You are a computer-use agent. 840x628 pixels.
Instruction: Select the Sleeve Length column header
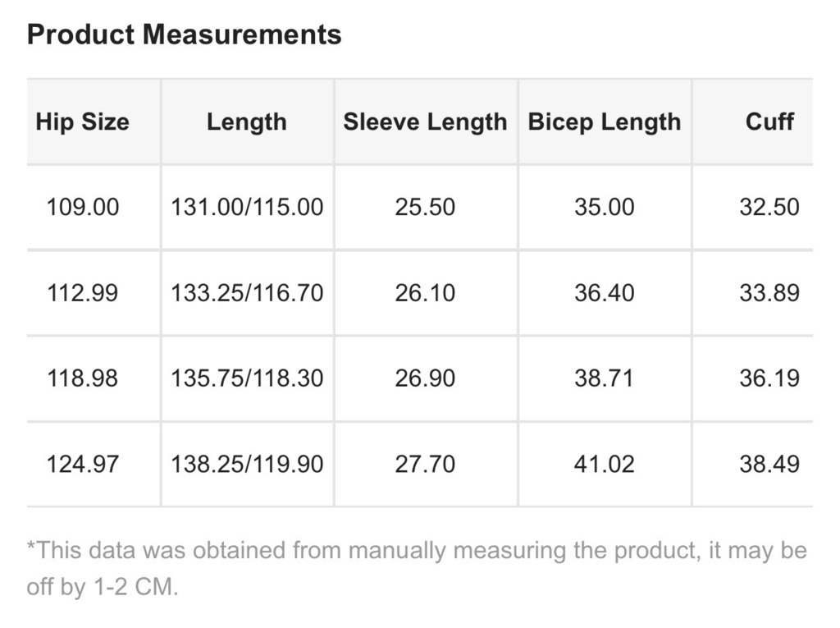[x=426, y=121]
